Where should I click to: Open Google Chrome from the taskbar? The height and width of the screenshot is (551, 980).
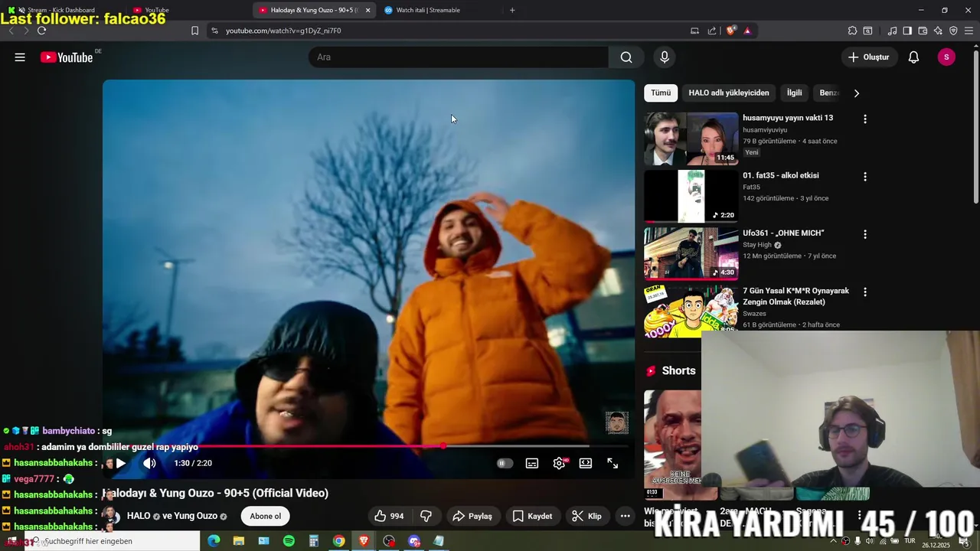338,541
